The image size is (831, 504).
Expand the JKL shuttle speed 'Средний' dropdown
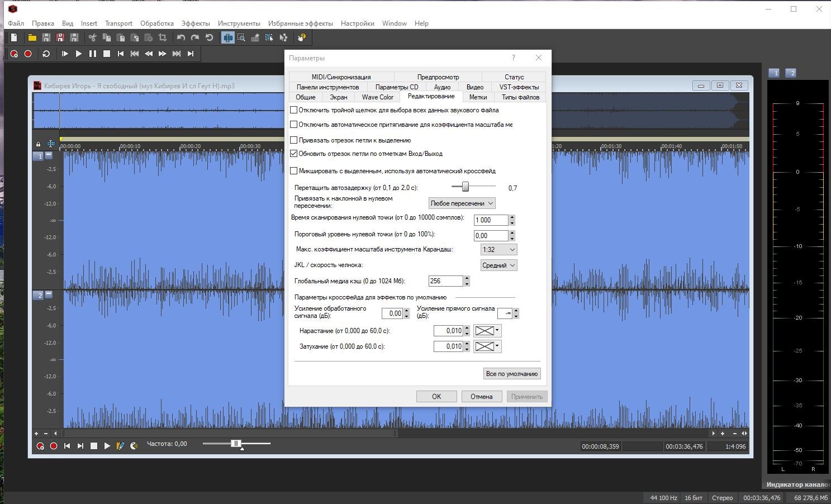point(498,265)
